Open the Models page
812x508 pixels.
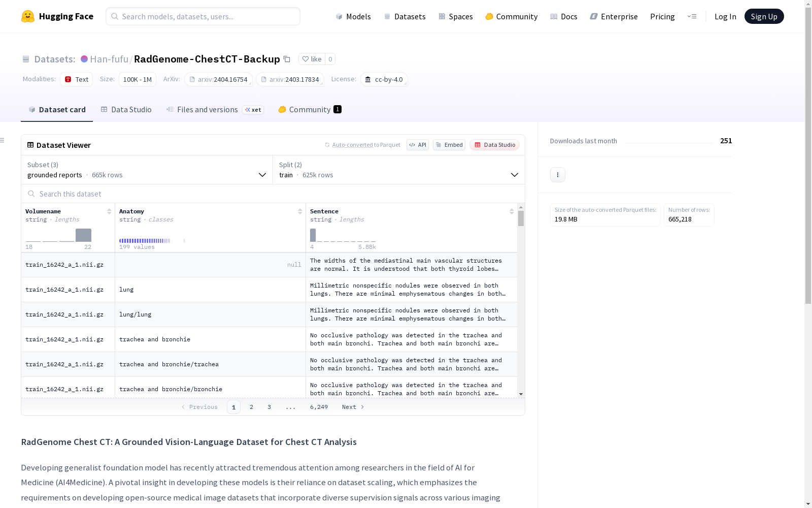353,16
